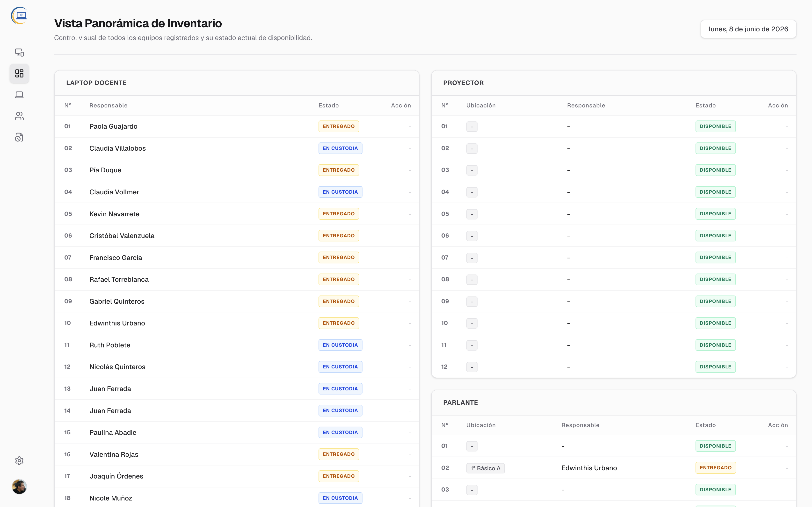812x507 pixels.
Task: Open the history file-clock sidebar icon
Action: click(x=19, y=137)
